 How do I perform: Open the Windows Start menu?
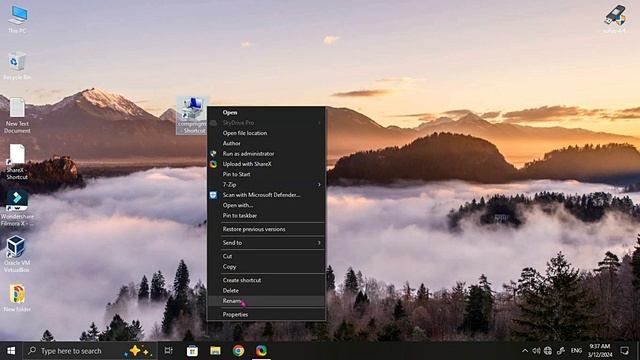(11, 351)
